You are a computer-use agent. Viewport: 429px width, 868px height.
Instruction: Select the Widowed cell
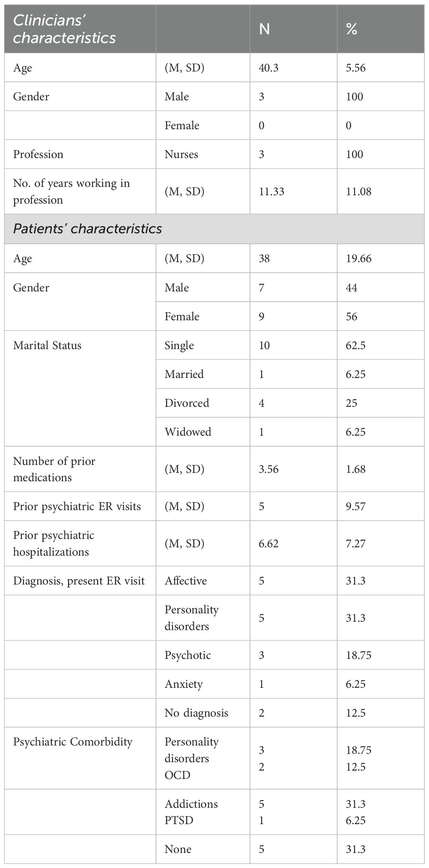(188, 432)
